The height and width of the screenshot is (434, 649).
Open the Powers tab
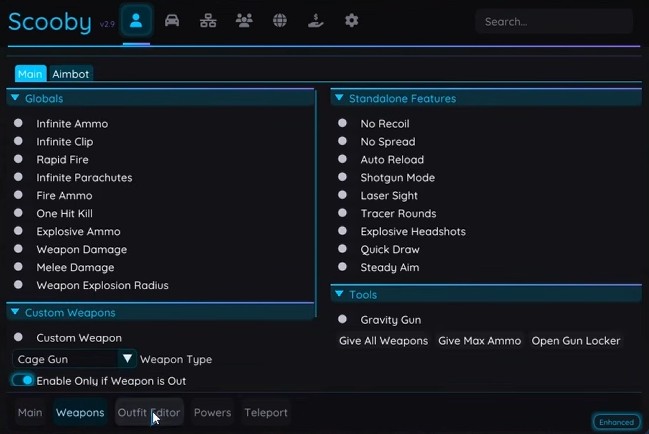pos(212,412)
